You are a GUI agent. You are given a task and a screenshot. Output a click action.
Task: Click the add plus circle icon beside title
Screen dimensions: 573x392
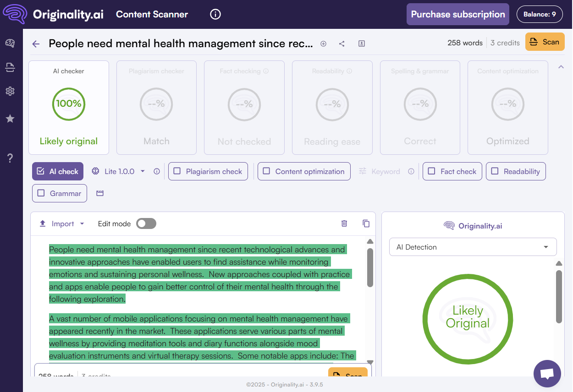click(323, 44)
